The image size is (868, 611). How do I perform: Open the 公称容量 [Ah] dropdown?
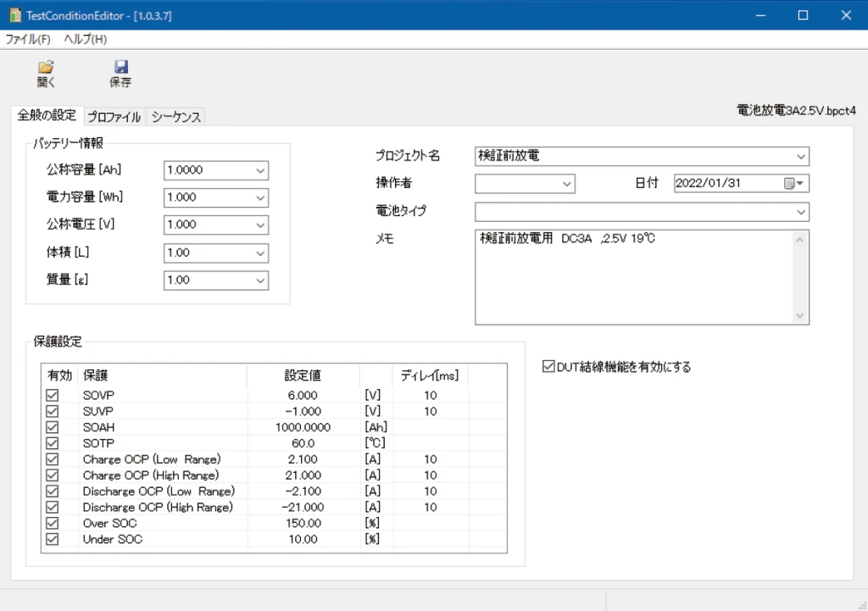(259, 170)
